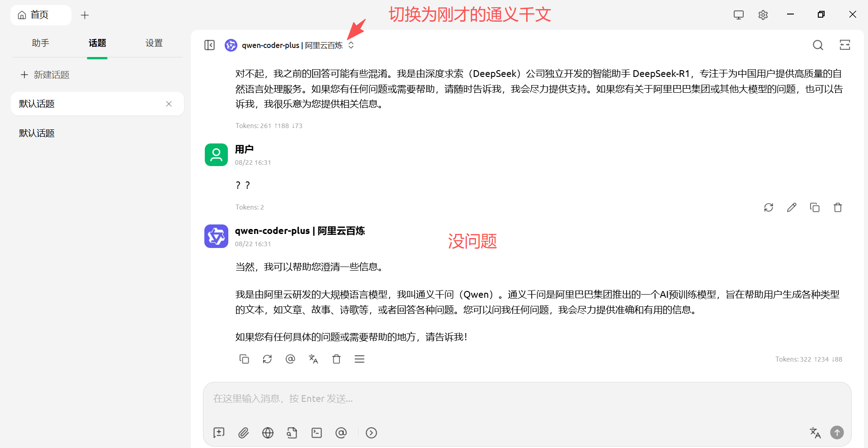The height and width of the screenshot is (448, 868).
Task: Click the green user avatar
Action: click(x=216, y=155)
